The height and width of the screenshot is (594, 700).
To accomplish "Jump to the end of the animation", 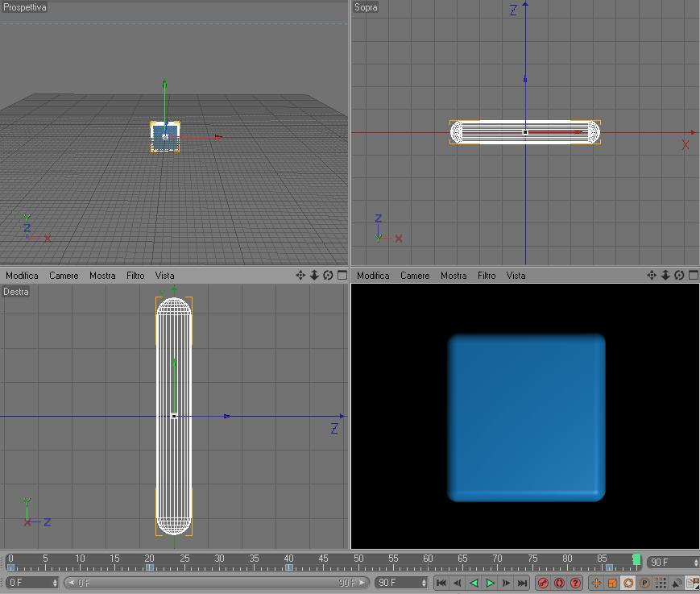I will tap(522, 583).
